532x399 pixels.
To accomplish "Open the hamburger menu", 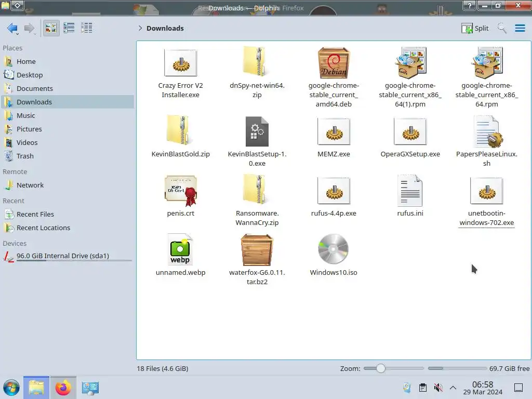I will (x=520, y=28).
